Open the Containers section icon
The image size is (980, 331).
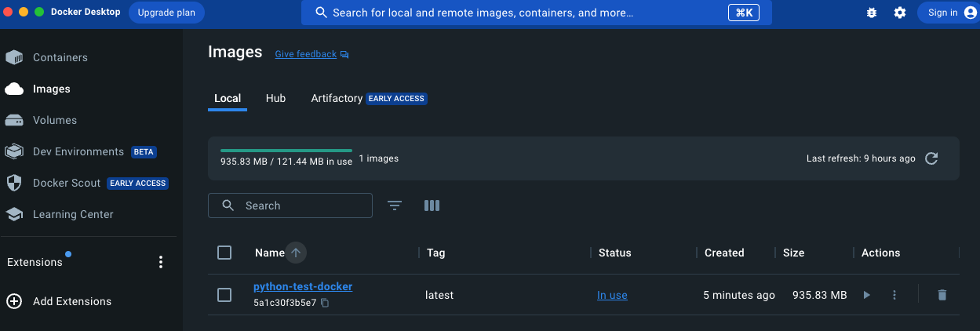(x=14, y=57)
